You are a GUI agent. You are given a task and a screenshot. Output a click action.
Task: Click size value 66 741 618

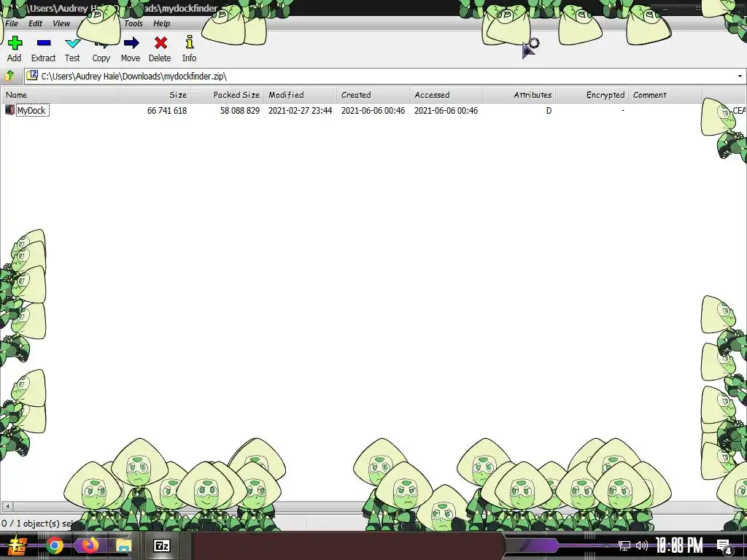[x=167, y=111]
